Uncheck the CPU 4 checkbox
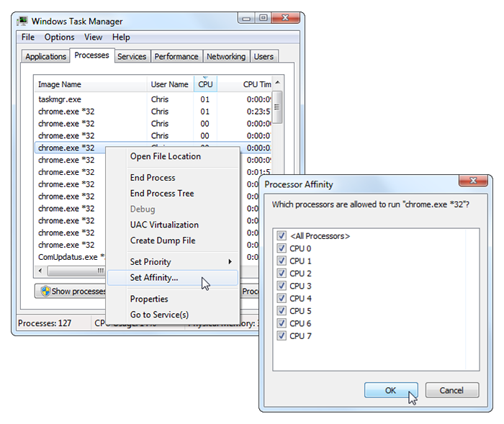 (282, 298)
